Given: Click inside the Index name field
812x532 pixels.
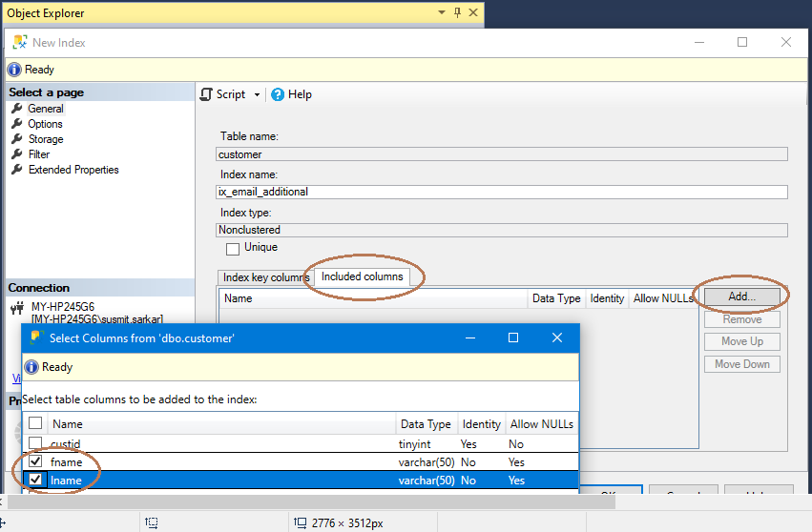Looking at the screenshot, I should tap(502, 192).
